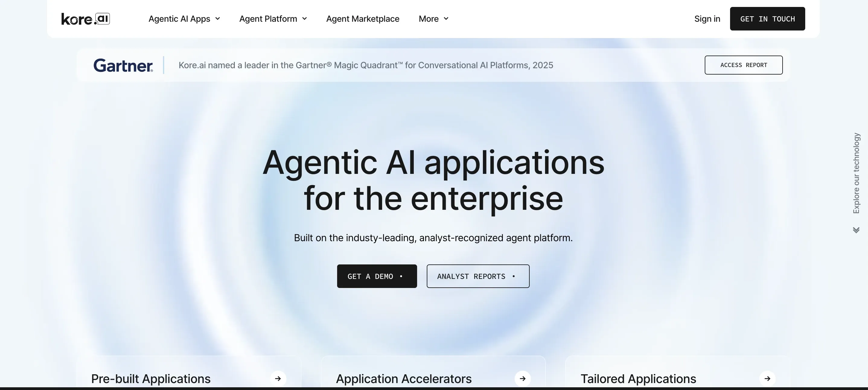Click arrow icon beside Application Accelerators
Viewport: 868px width, 390px height.
pyautogui.click(x=523, y=379)
